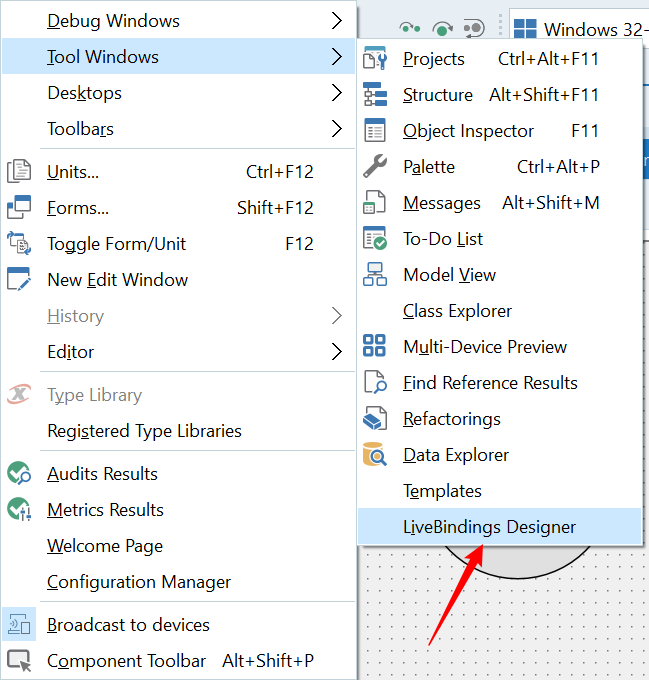Choose the Data Explorer label
This screenshot has height=680, width=649.
(456, 455)
